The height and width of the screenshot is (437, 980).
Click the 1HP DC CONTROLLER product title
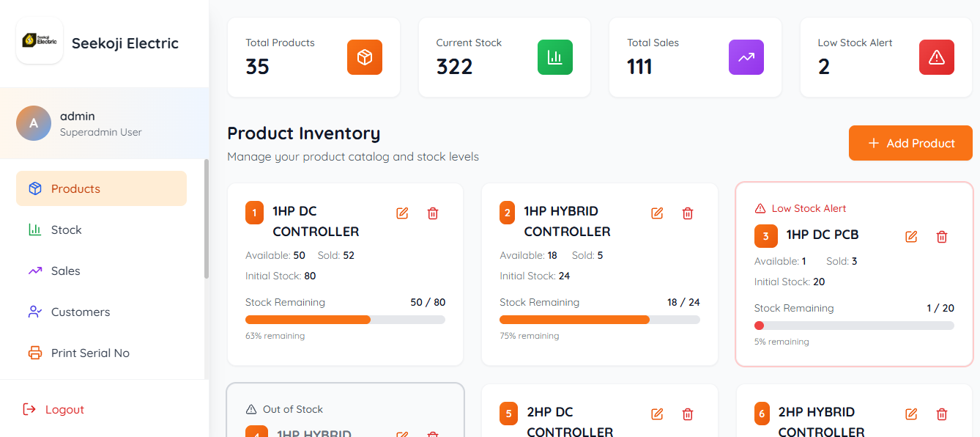tap(316, 221)
